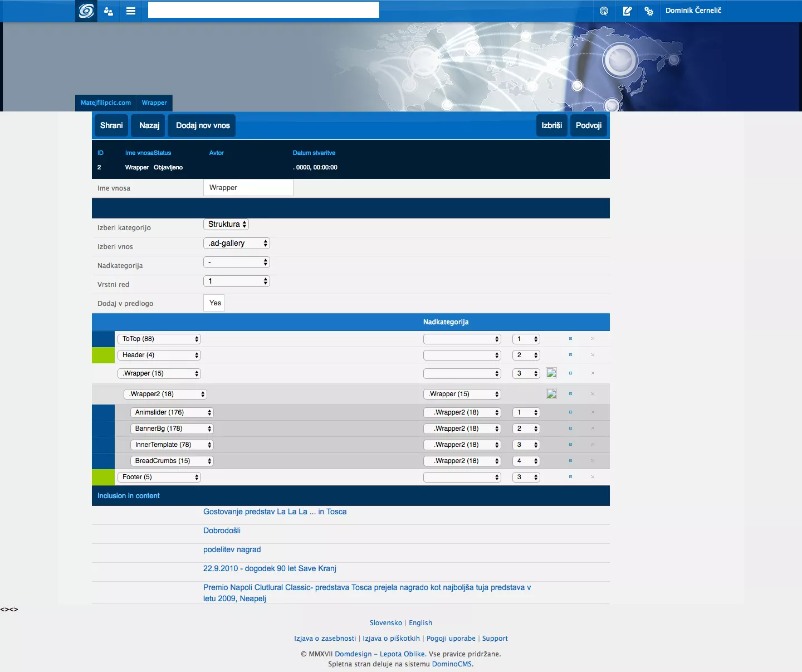Image resolution: width=802 pixels, height=672 pixels.
Task: Expand the .ad-gallery entry dropdown
Action: pyautogui.click(x=237, y=244)
